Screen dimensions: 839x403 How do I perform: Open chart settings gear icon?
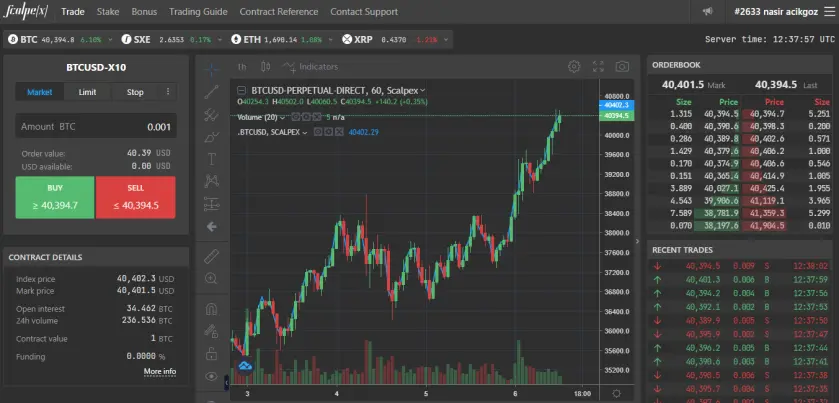[574, 66]
